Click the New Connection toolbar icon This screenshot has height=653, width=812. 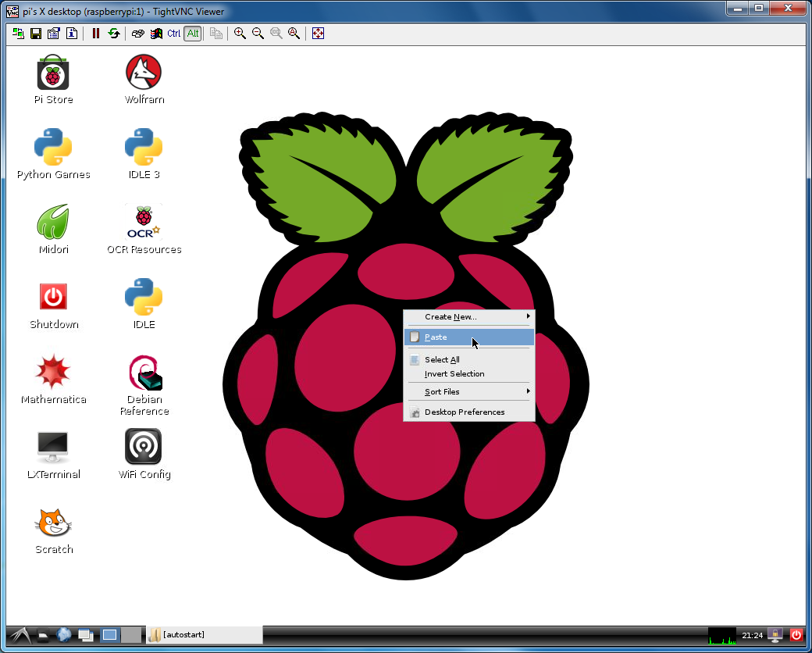pyautogui.click(x=18, y=34)
